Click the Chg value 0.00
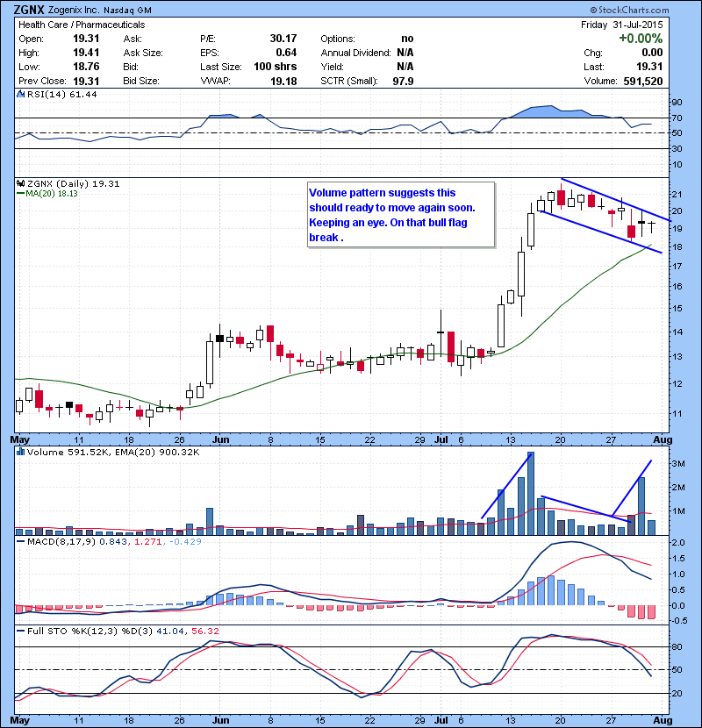 (x=652, y=53)
